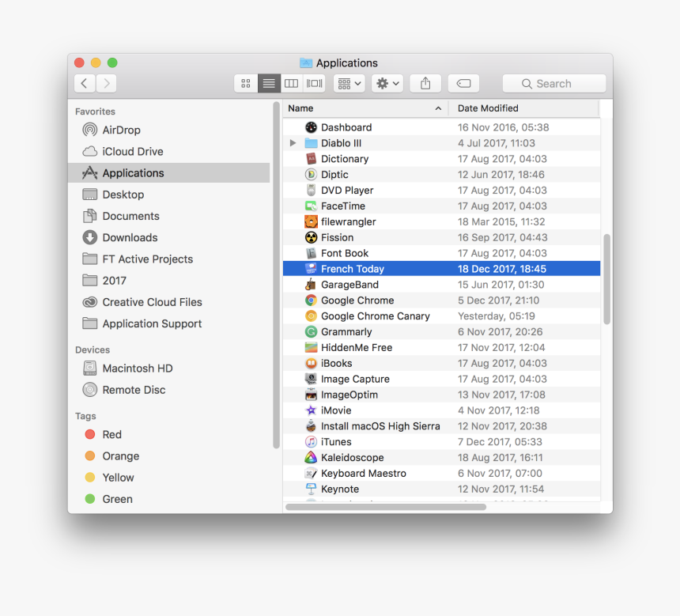Switch to list view

pos(269,83)
